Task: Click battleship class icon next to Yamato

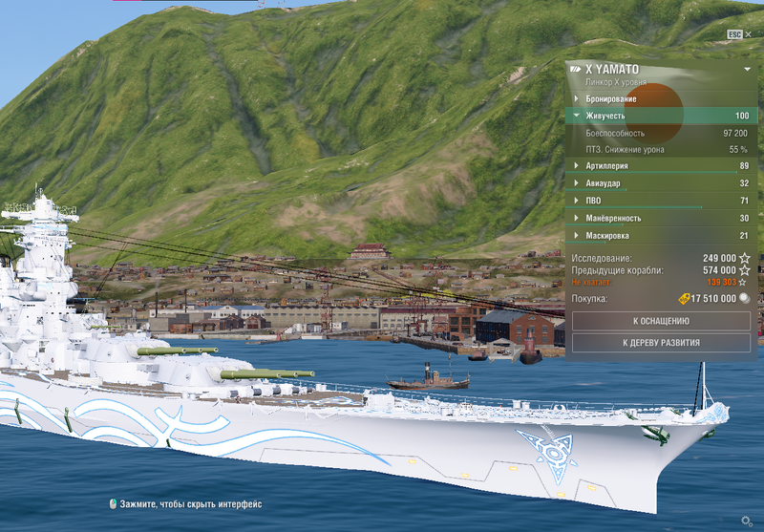Action: click(576, 69)
